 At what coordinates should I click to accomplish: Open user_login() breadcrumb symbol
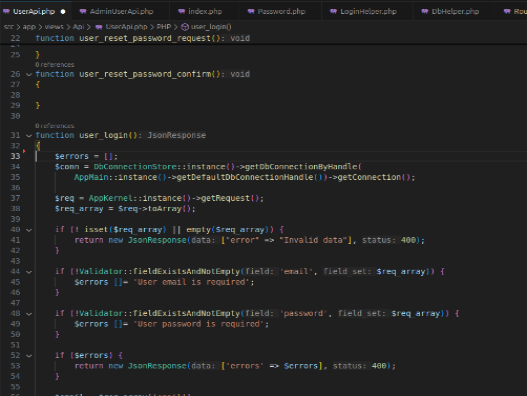point(211,27)
